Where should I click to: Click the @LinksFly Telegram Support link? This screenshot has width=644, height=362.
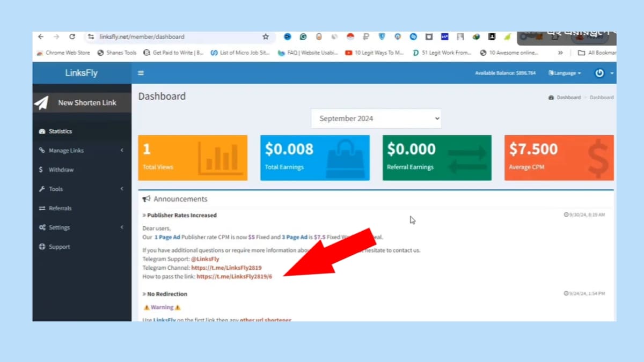tap(205, 259)
